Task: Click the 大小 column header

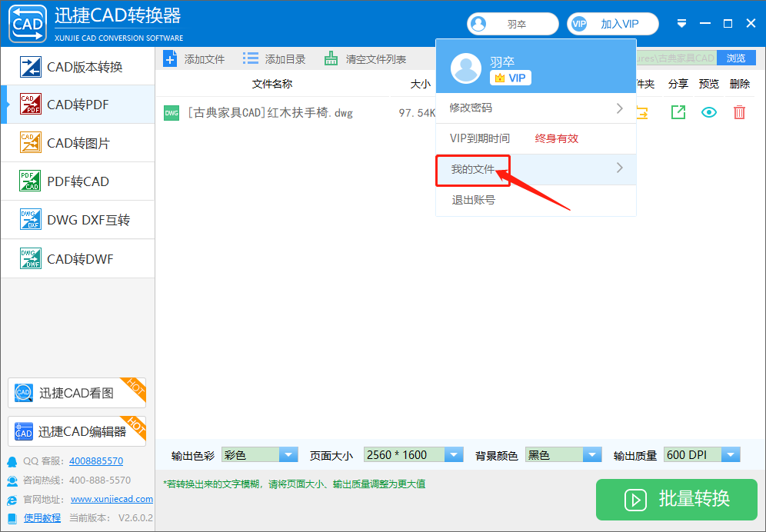Action: (420, 84)
